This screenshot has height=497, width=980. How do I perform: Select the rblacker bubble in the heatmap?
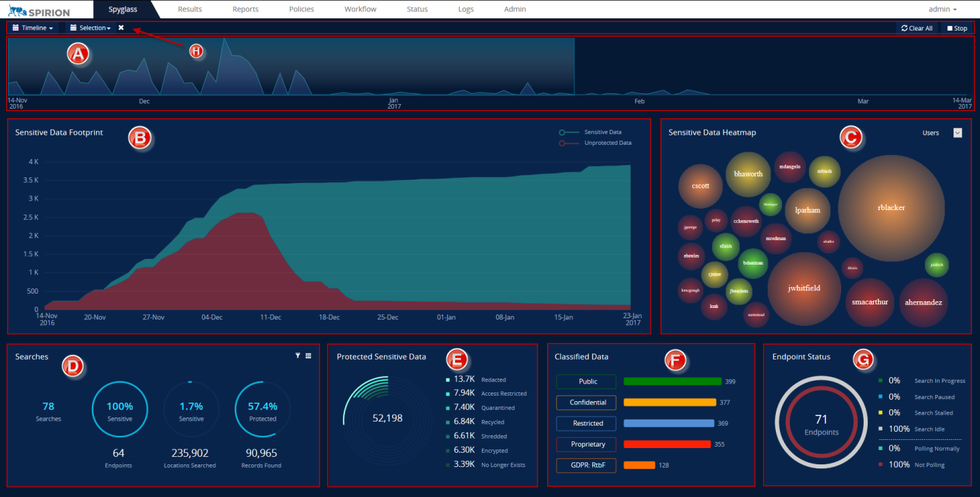tap(891, 207)
